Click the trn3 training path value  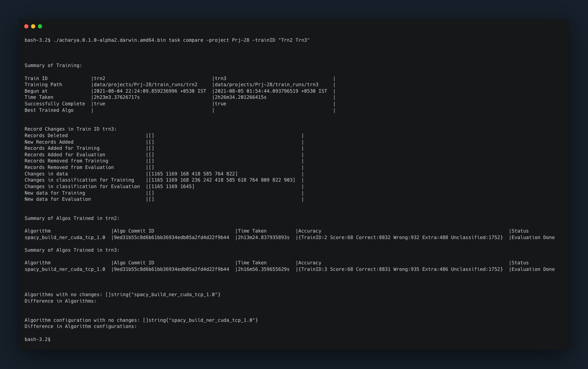point(267,85)
